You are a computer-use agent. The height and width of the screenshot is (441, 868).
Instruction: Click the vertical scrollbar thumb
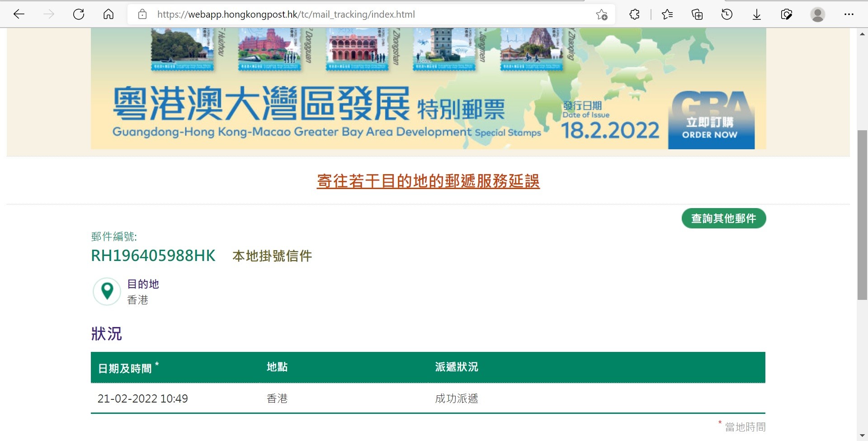tap(862, 215)
